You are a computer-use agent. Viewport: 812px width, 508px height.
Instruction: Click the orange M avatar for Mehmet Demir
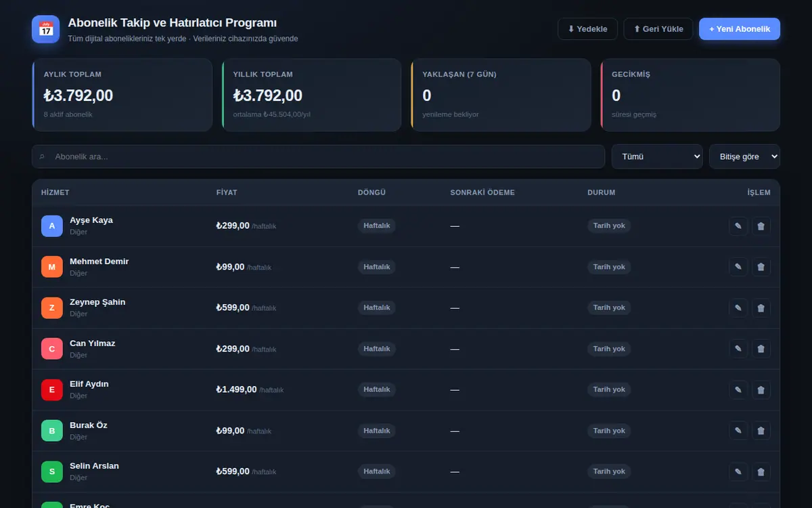click(52, 267)
